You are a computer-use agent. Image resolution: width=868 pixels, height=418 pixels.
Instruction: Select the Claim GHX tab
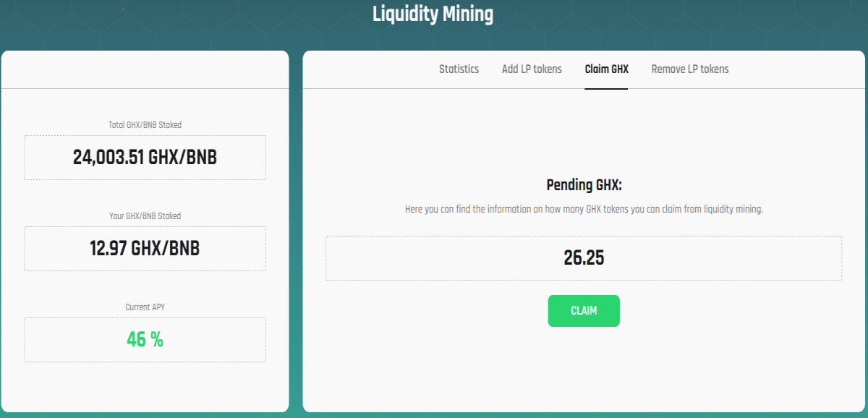[606, 69]
